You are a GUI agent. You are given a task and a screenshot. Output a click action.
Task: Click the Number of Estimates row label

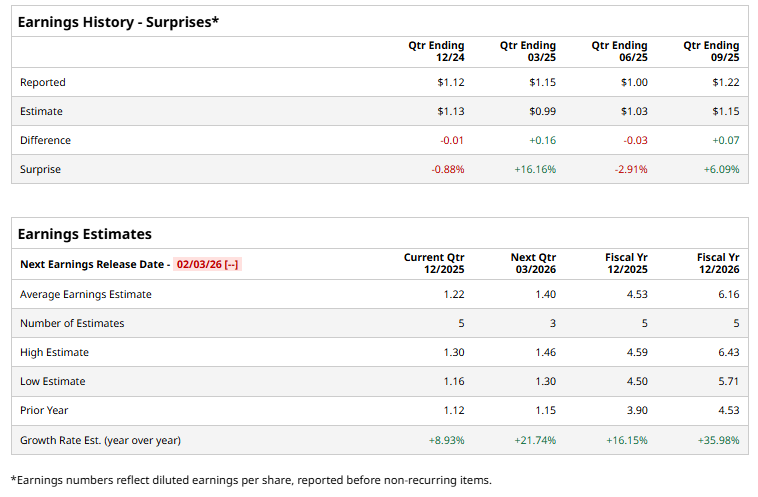click(x=74, y=323)
